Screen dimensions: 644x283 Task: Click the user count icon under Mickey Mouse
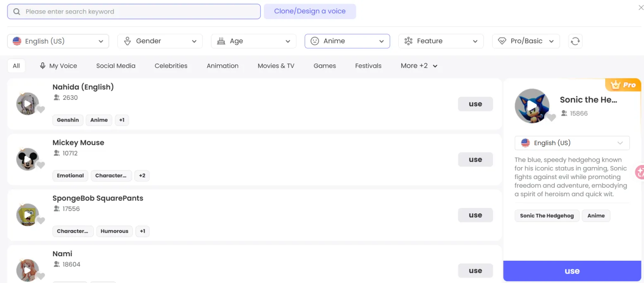pos(57,153)
